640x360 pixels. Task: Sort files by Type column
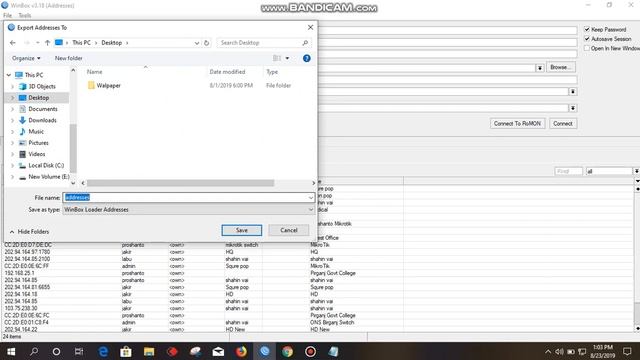272,72
